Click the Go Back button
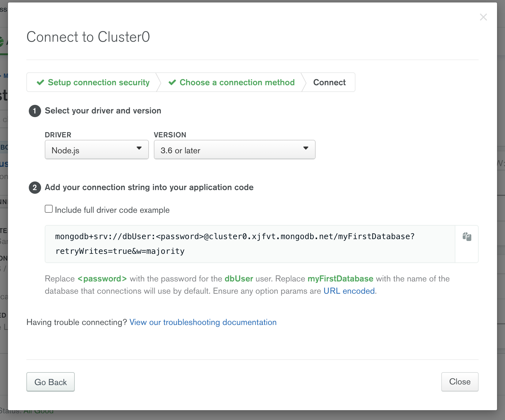The height and width of the screenshot is (420, 505). coord(51,382)
